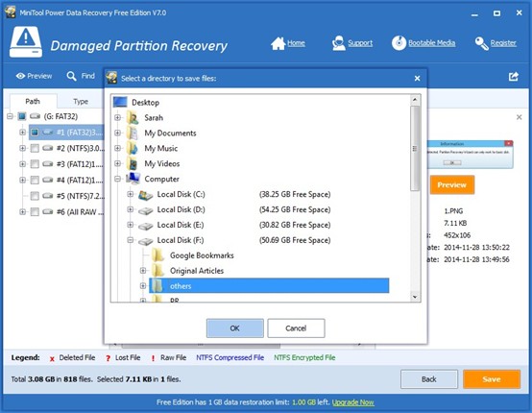Click the preview image thumbnail
532x413 pixels.
point(470,155)
